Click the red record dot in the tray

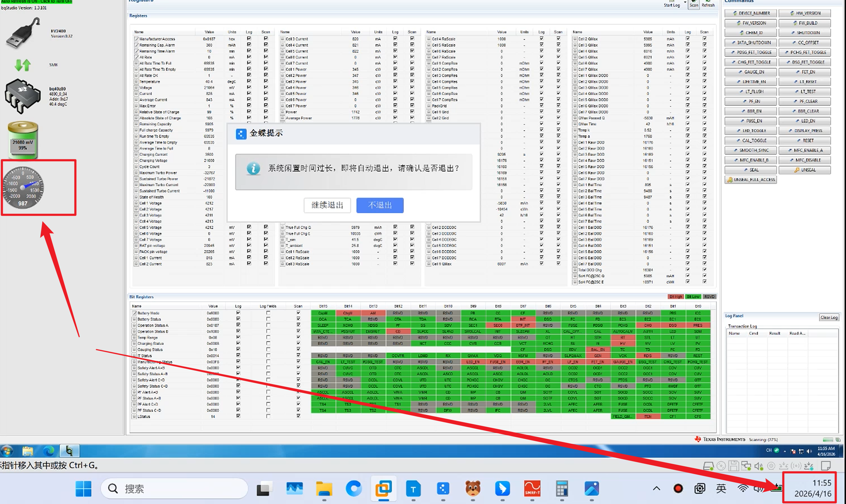[678, 489]
